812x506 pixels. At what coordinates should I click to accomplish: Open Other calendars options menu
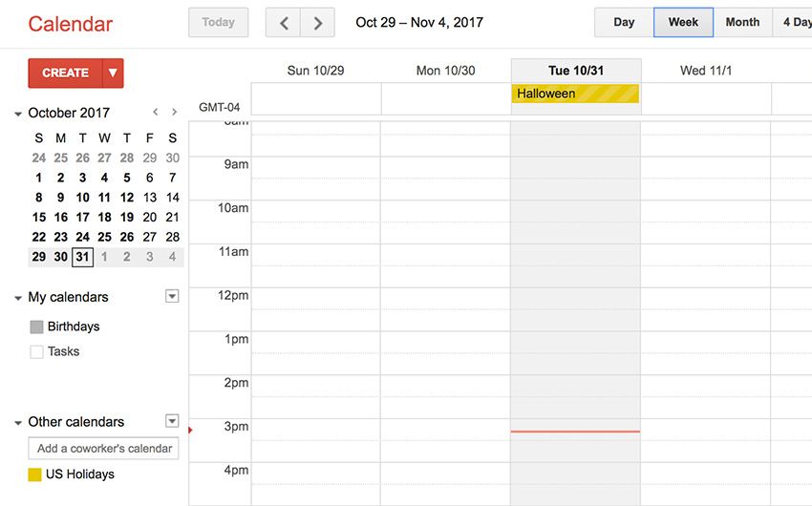(172, 421)
